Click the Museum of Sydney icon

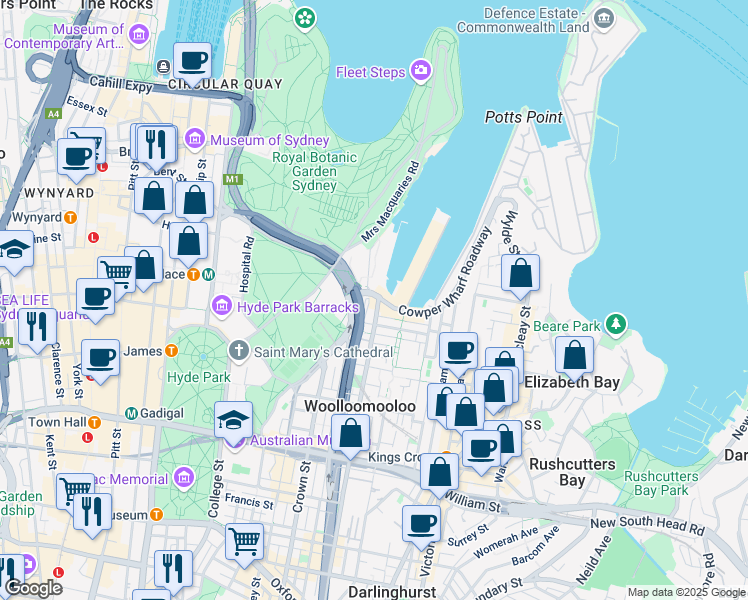point(195,140)
